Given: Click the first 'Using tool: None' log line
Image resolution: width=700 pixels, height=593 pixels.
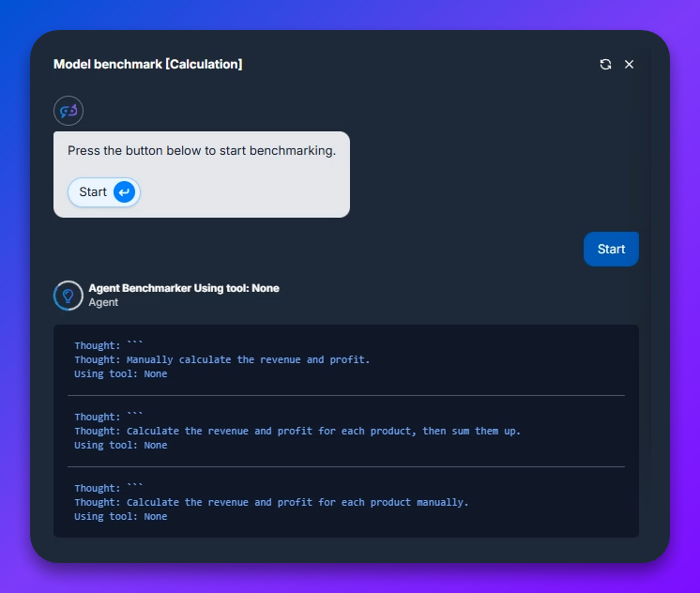Looking at the screenshot, I should tap(120, 373).
